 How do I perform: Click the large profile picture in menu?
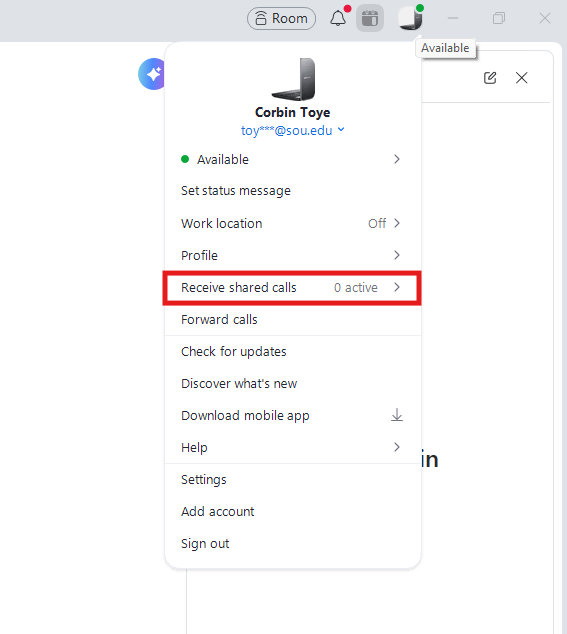click(x=294, y=79)
